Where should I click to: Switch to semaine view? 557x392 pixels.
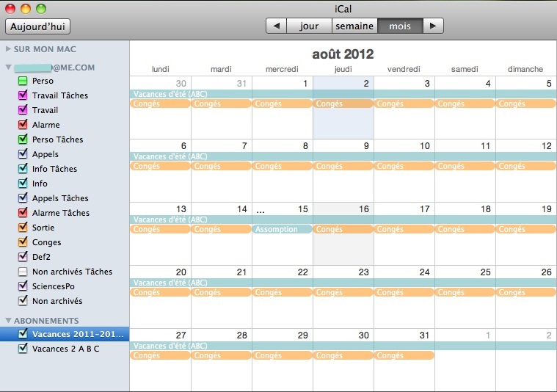[x=354, y=26]
